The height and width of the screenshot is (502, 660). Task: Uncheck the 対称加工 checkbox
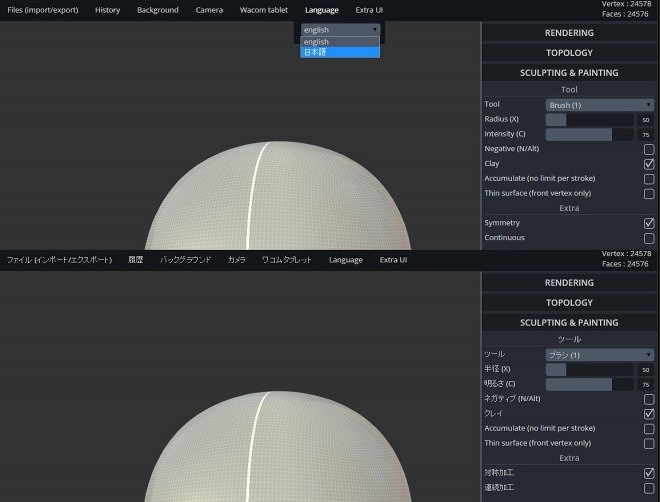tap(649, 473)
